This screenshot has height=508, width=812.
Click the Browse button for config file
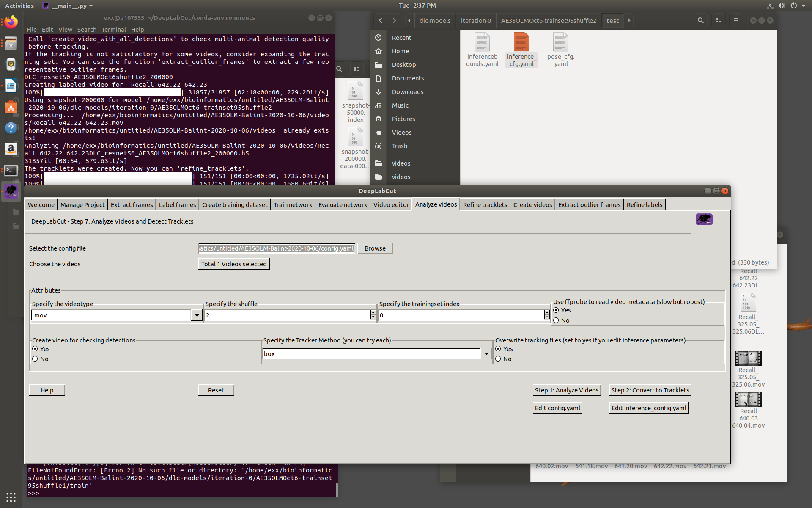[x=375, y=248]
